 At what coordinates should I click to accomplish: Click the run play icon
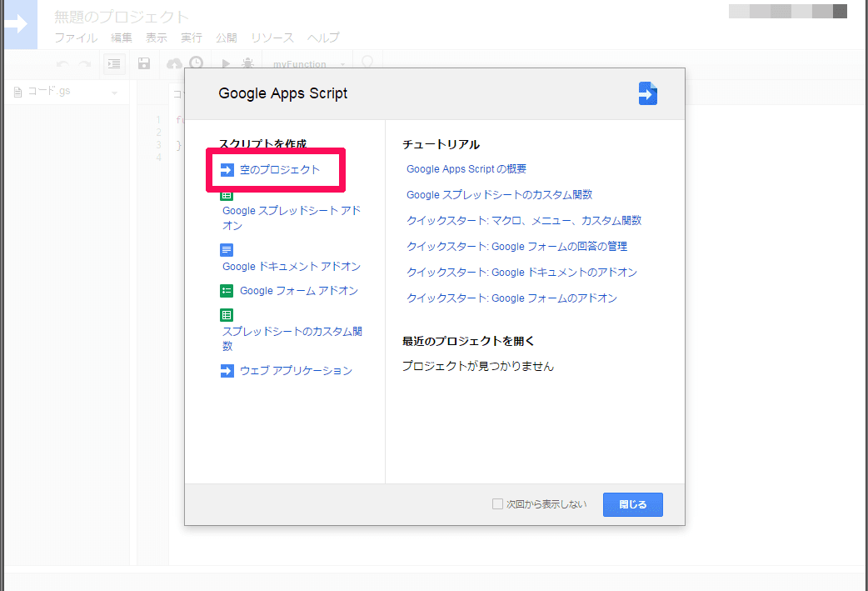click(226, 63)
